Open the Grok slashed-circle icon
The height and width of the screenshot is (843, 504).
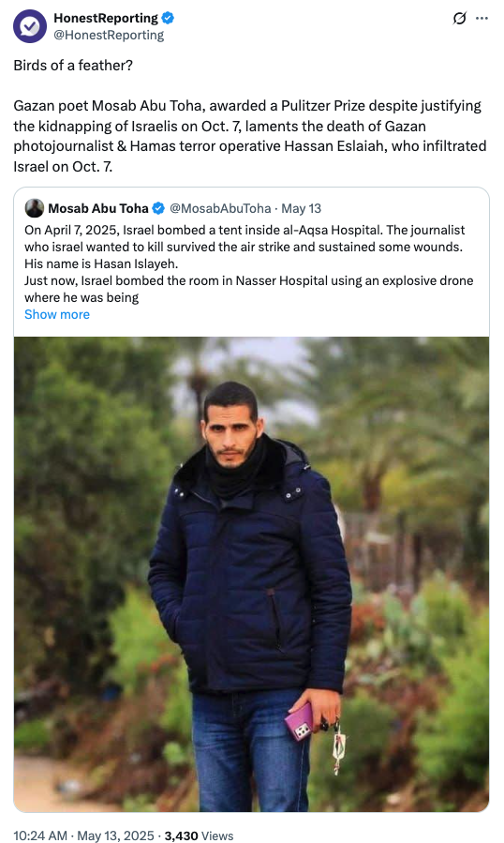point(459,18)
